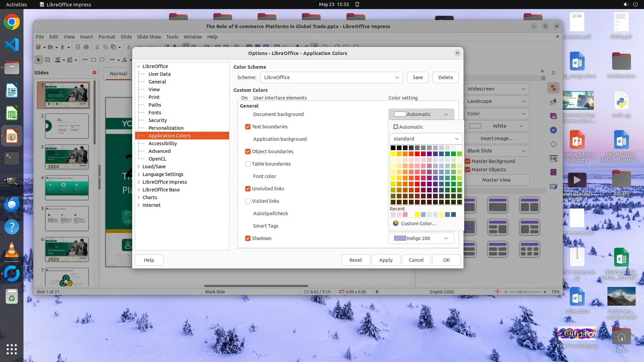Choose Custom Color… option

418,224
